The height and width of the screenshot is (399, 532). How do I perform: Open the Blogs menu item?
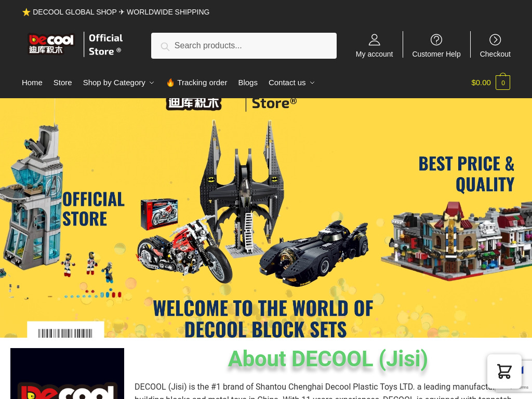click(x=248, y=83)
